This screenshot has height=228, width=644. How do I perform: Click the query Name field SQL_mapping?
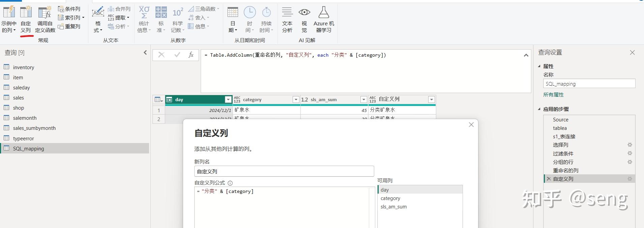589,84
